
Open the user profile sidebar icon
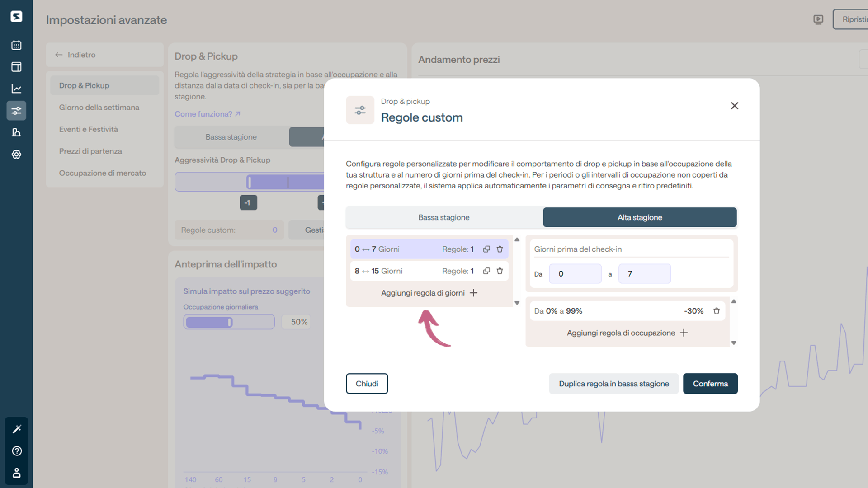17,473
